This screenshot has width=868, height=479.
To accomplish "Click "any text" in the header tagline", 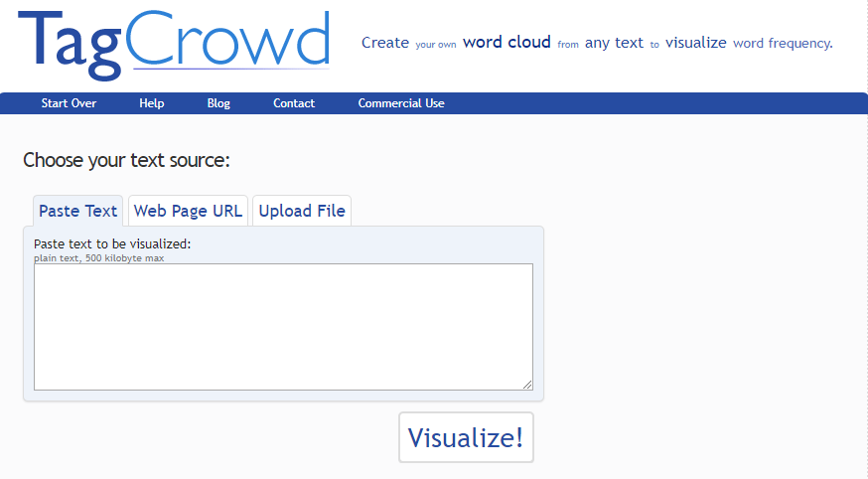I will pyautogui.click(x=614, y=43).
